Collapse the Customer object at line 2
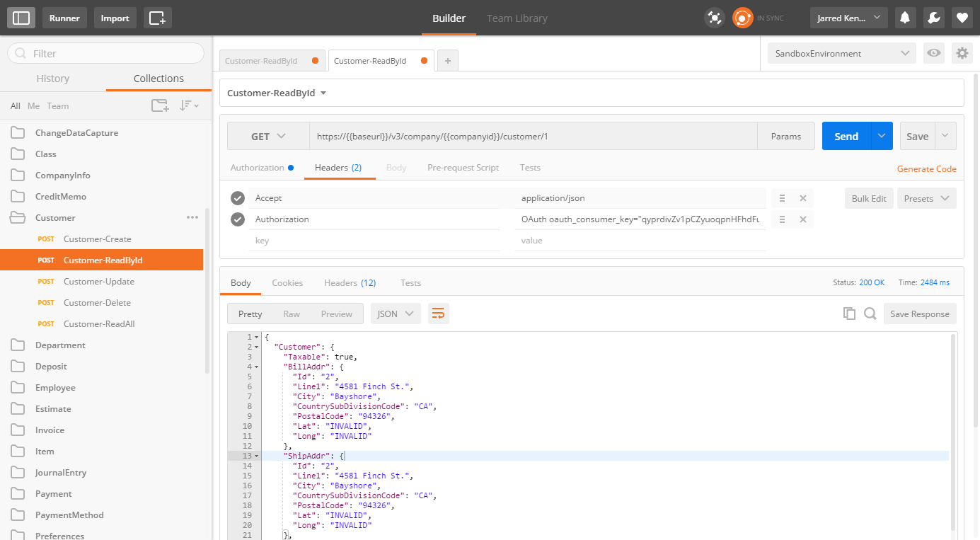 click(256, 347)
